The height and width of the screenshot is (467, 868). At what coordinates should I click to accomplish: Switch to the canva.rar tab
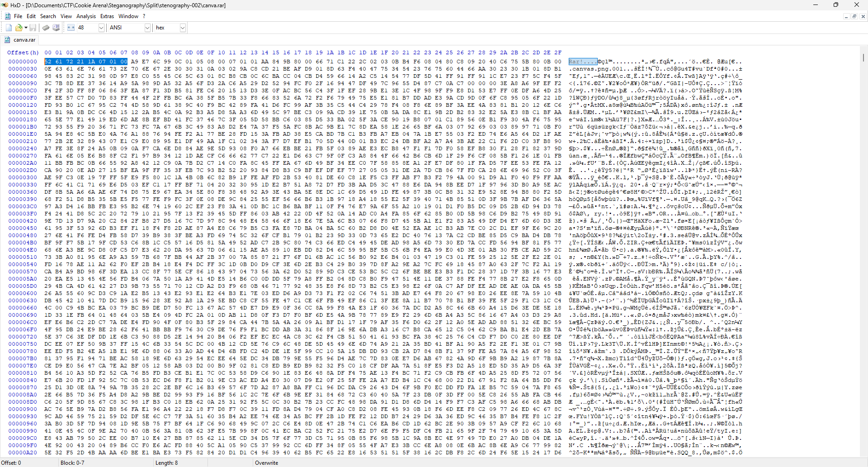(20, 40)
